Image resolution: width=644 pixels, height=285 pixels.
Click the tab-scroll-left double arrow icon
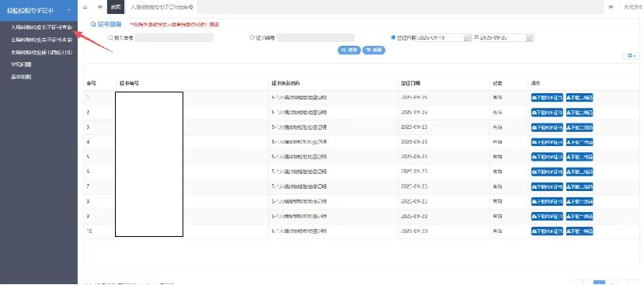pyautogui.click(x=99, y=8)
